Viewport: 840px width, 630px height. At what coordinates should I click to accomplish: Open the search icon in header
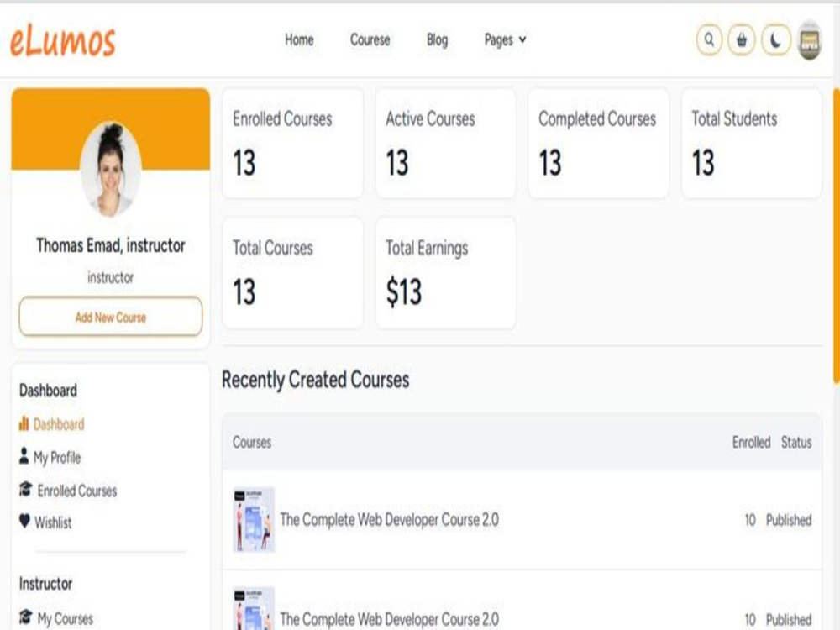tap(709, 39)
